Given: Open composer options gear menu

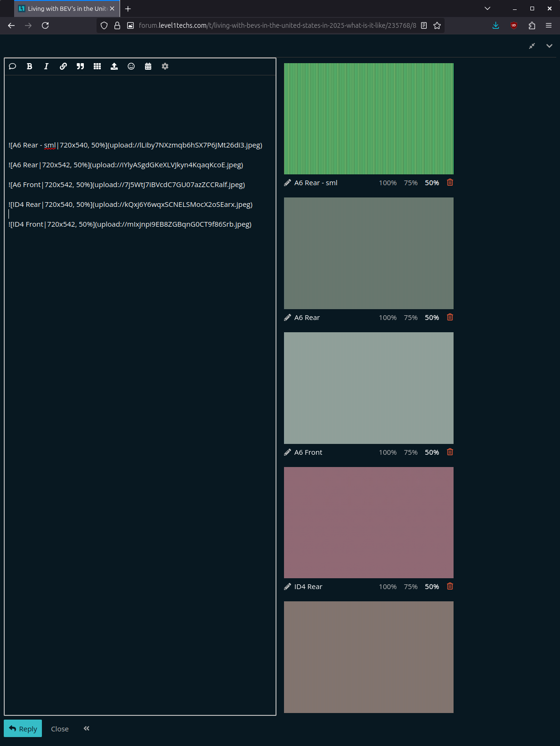Looking at the screenshot, I should point(165,66).
